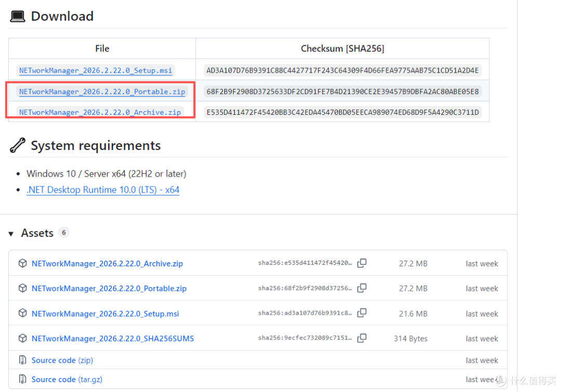Screen dimensions: 561x392
Task: Copy sha256 of Portable.zip asset
Action: (362, 288)
